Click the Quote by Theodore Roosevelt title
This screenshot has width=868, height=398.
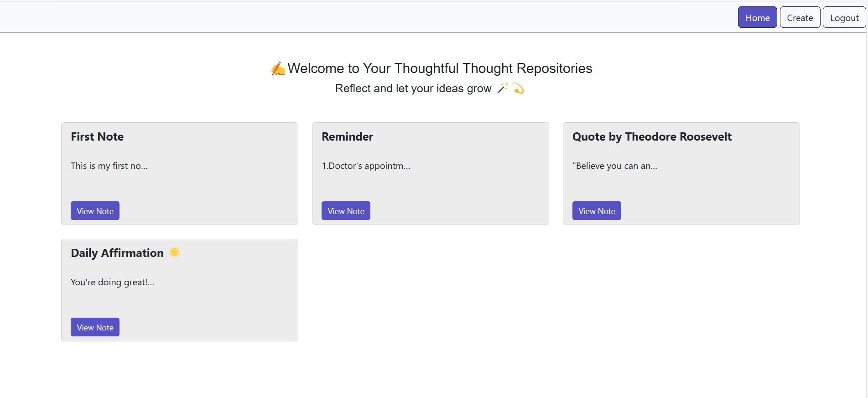click(x=652, y=136)
